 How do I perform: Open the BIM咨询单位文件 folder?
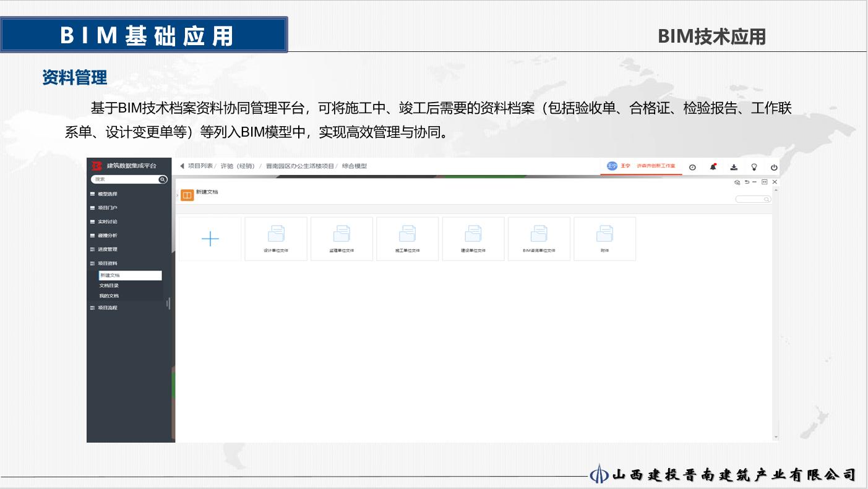pyautogui.click(x=539, y=239)
